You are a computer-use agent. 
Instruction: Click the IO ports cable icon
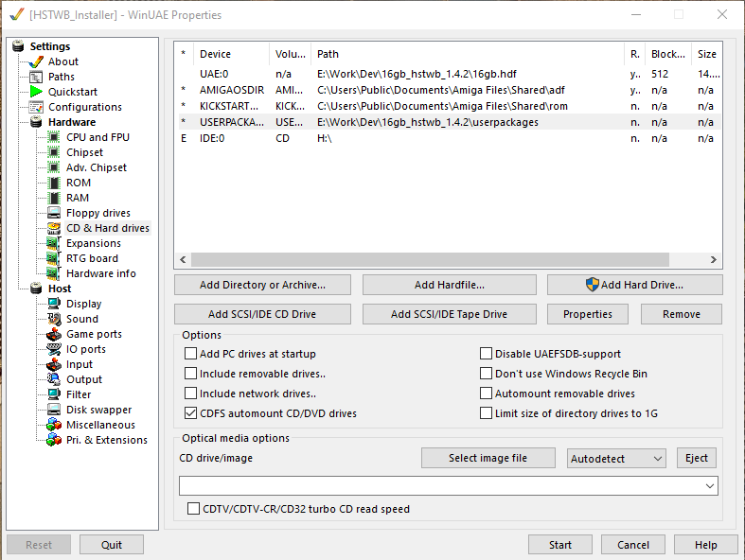point(54,349)
